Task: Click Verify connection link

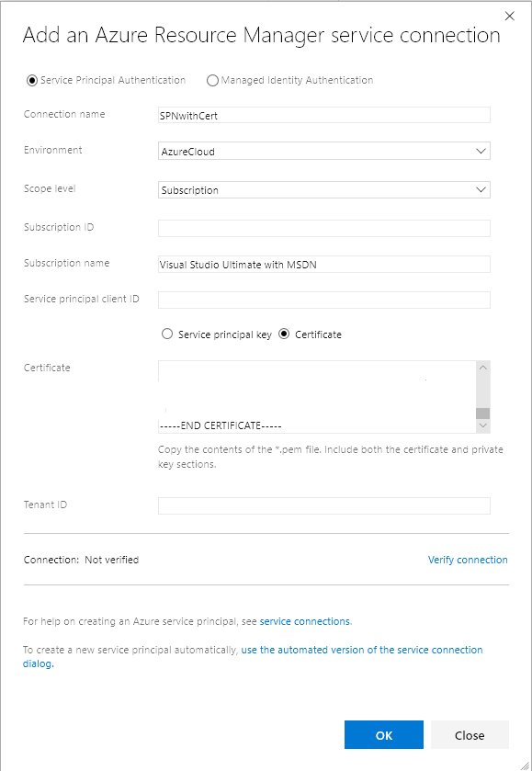Action: (x=468, y=560)
